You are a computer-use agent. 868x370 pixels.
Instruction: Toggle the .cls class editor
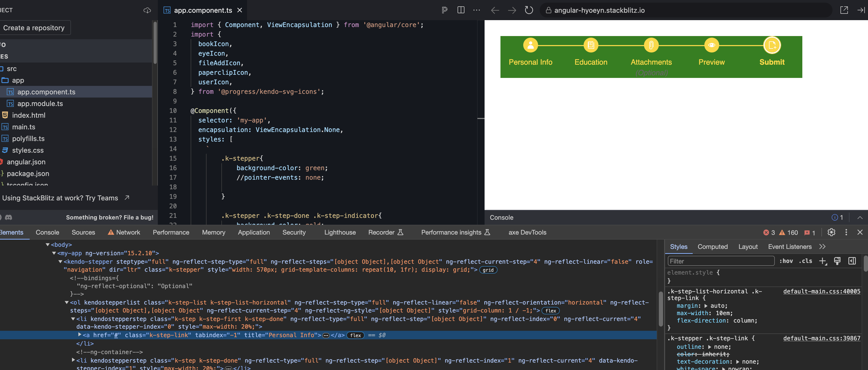pyautogui.click(x=806, y=261)
